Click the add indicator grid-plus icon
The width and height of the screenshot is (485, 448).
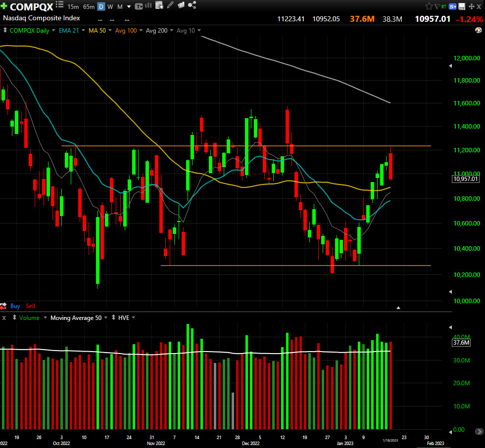(x=159, y=5)
